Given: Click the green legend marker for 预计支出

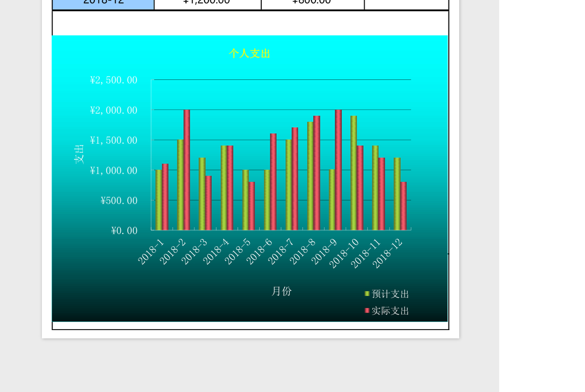Looking at the screenshot, I should click(367, 294).
